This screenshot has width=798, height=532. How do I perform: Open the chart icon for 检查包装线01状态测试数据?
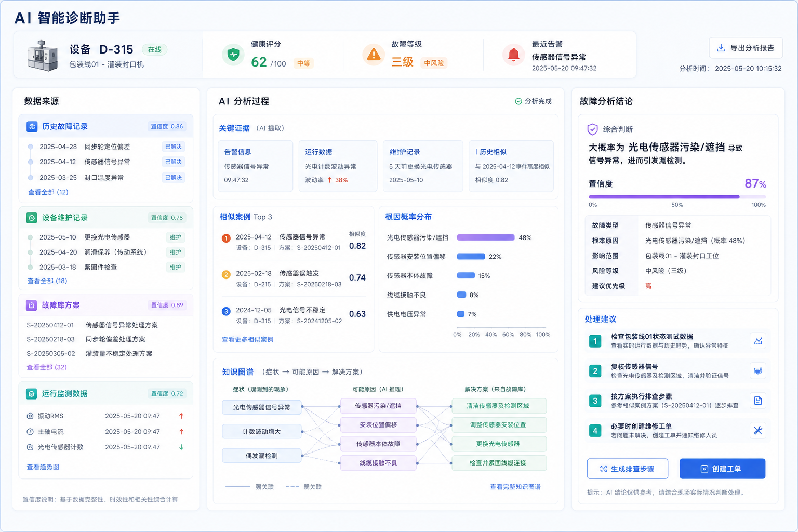758,341
